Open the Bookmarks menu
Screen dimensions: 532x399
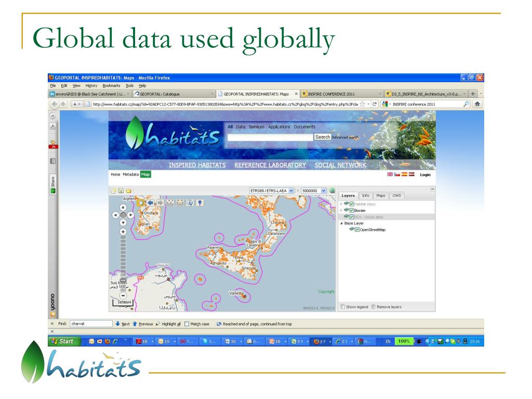(111, 86)
